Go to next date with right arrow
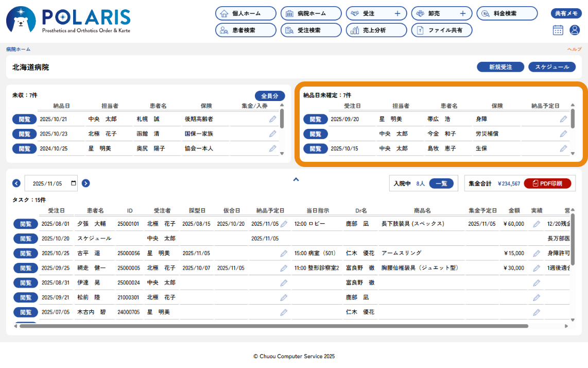The image size is (588, 368). pos(85,183)
